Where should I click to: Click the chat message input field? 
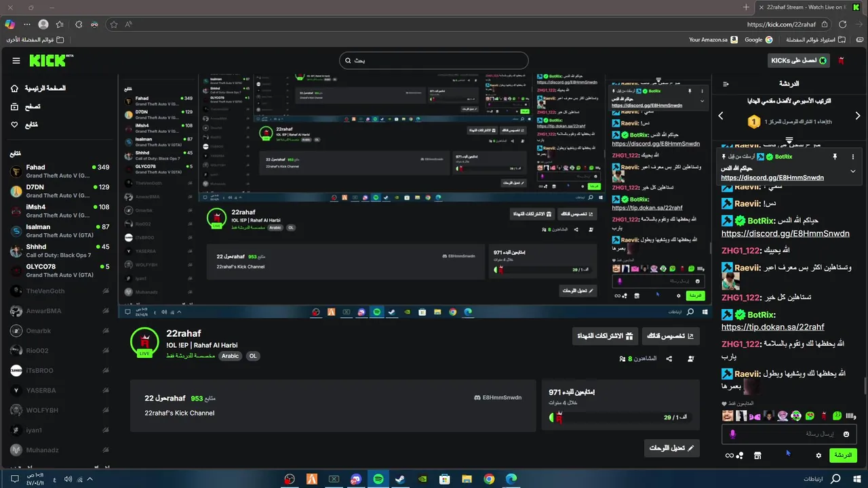(x=789, y=434)
